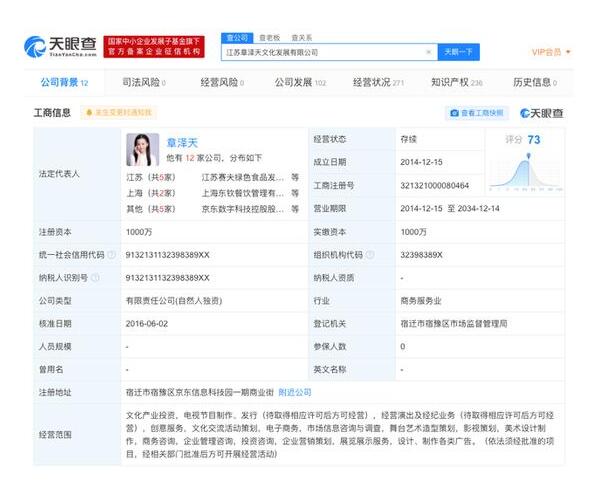Select the 成立日期 value 2014-12-15
The image size is (616, 482).
click(421, 162)
